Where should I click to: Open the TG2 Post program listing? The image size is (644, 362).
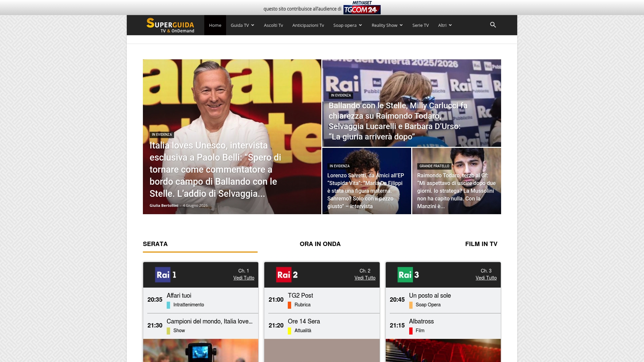point(300,296)
